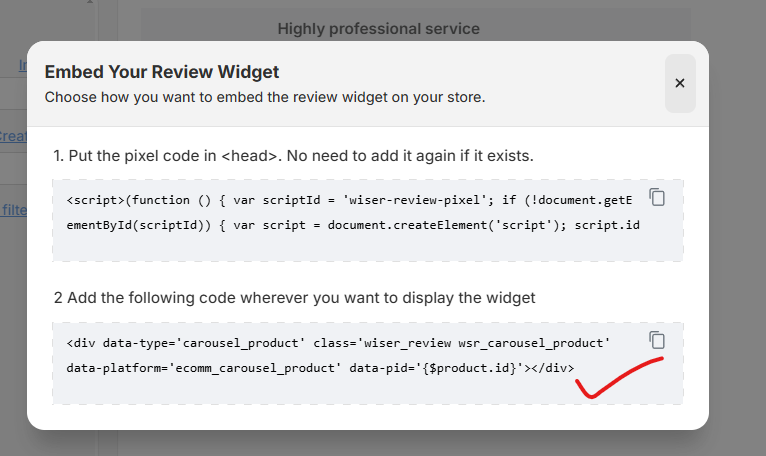Image resolution: width=766 pixels, height=456 pixels.
Task: Click the red checkmark annotation
Action: (x=620, y=375)
